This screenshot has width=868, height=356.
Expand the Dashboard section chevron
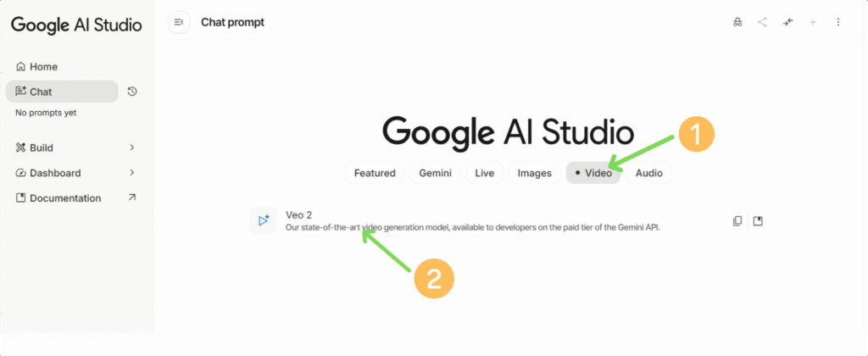(x=132, y=173)
